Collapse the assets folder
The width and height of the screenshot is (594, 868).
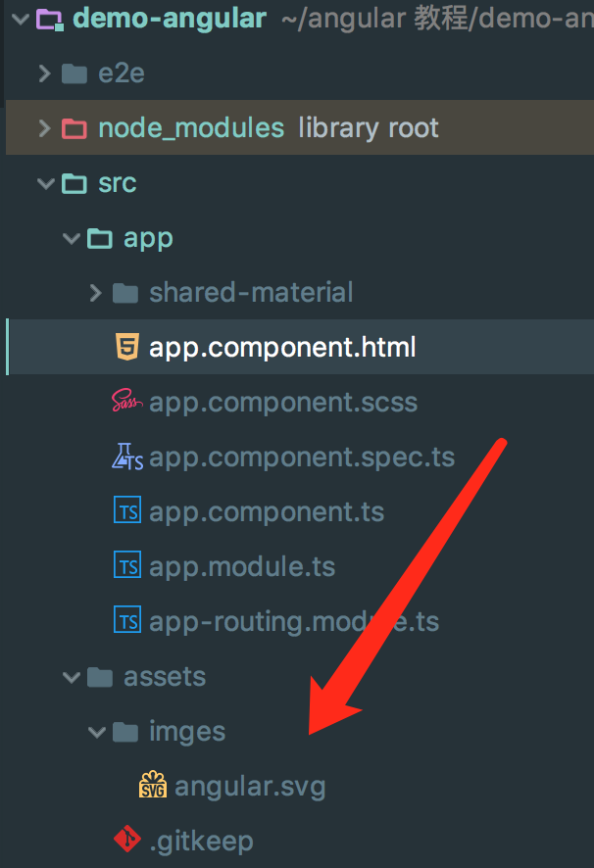tap(69, 676)
